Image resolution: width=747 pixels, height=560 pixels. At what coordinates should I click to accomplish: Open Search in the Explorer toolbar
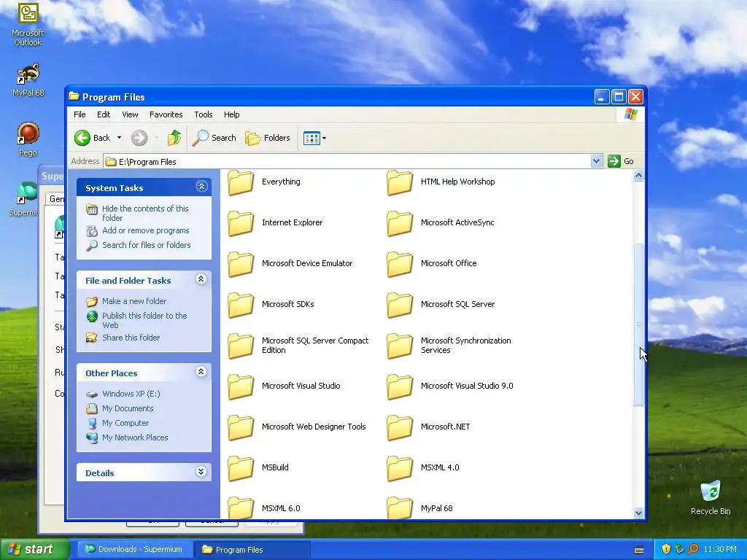tap(214, 138)
